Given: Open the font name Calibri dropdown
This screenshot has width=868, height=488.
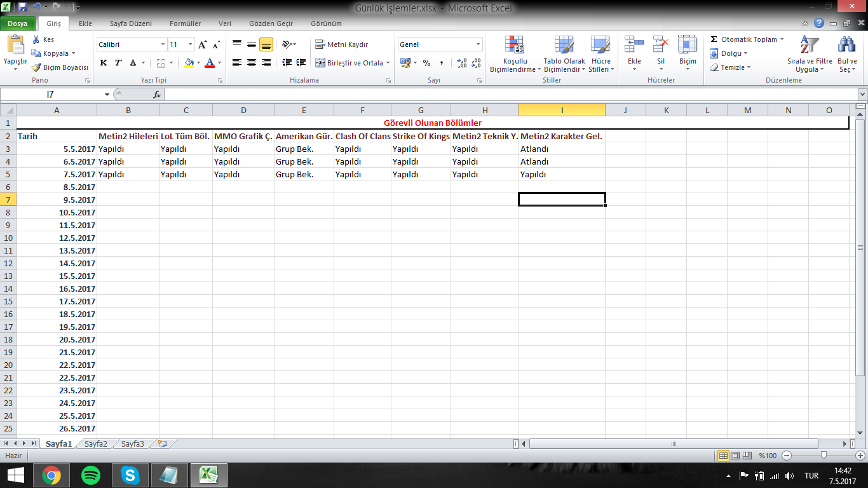Looking at the screenshot, I should click(162, 44).
